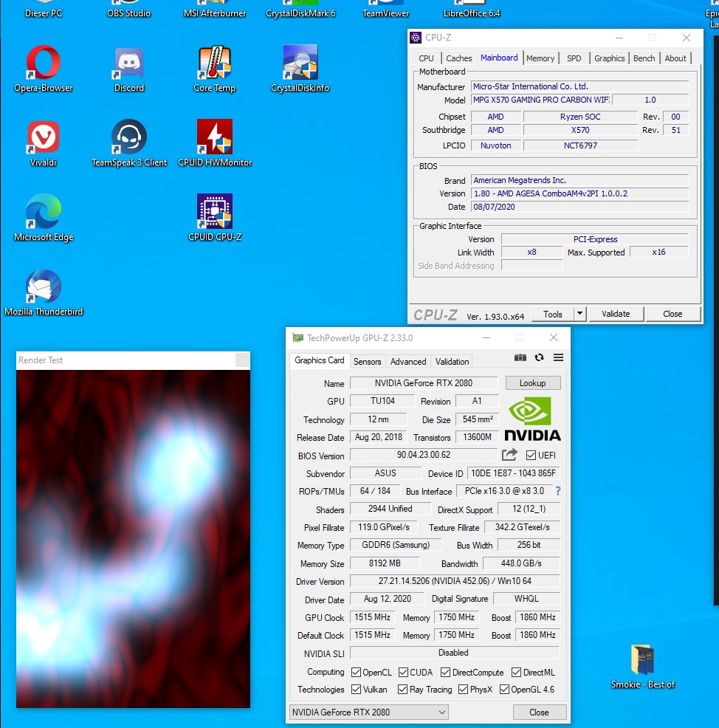Open the Advanced tab in GPU-Z

click(x=408, y=362)
